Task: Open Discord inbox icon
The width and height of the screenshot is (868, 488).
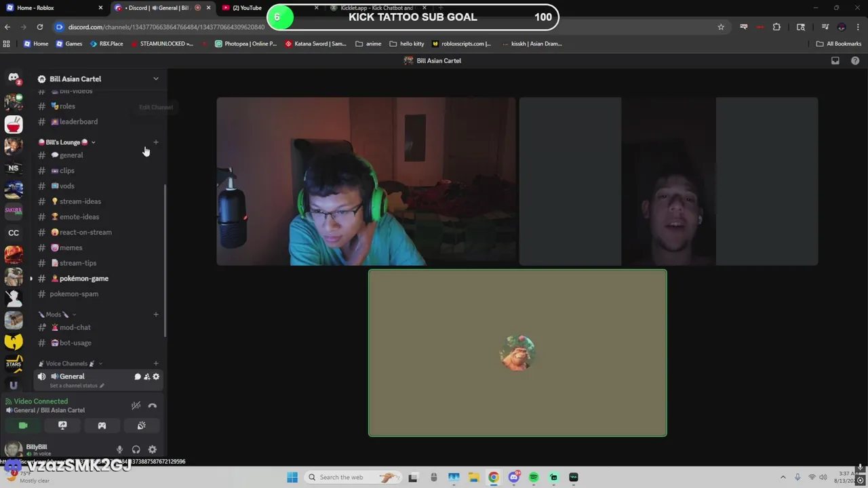Action: (835, 60)
